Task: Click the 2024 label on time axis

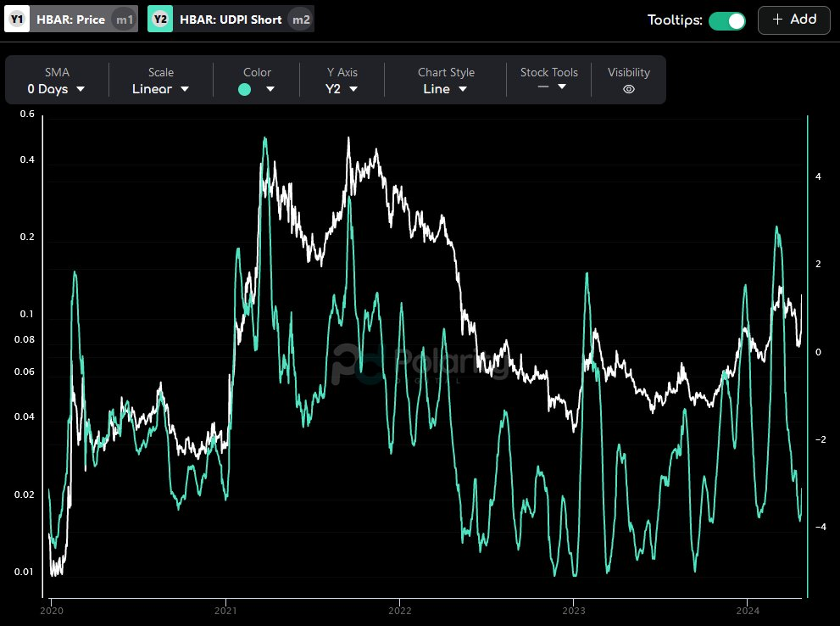Action: [748, 610]
